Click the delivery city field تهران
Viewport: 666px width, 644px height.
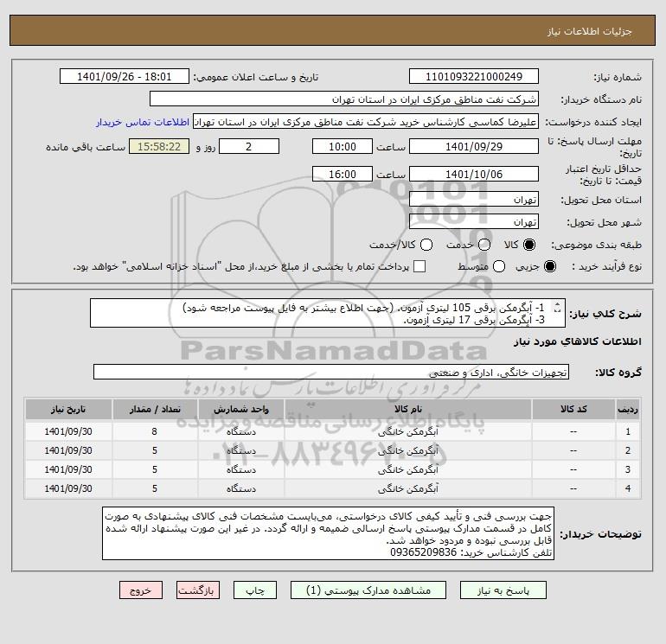474,221
